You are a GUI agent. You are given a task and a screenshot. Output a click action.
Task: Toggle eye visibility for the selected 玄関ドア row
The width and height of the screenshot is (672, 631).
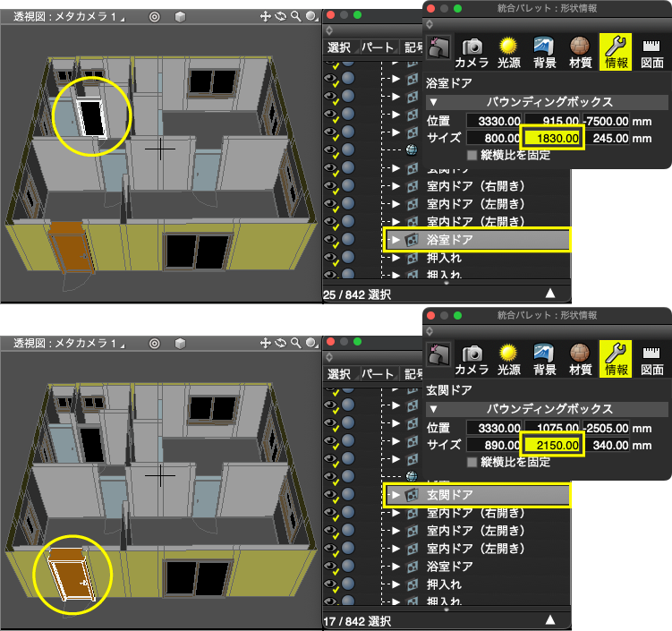pos(330,494)
